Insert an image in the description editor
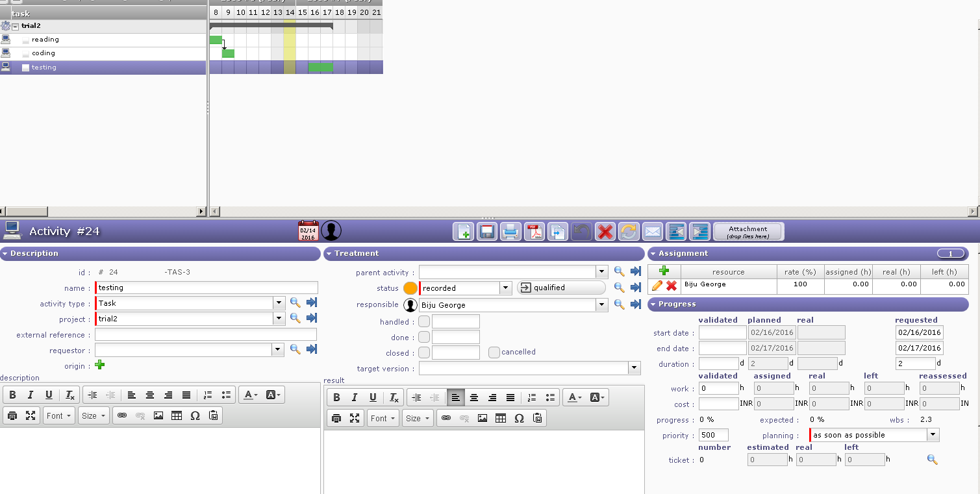Viewport: 980px width, 494px height. [x=158, y=415]
